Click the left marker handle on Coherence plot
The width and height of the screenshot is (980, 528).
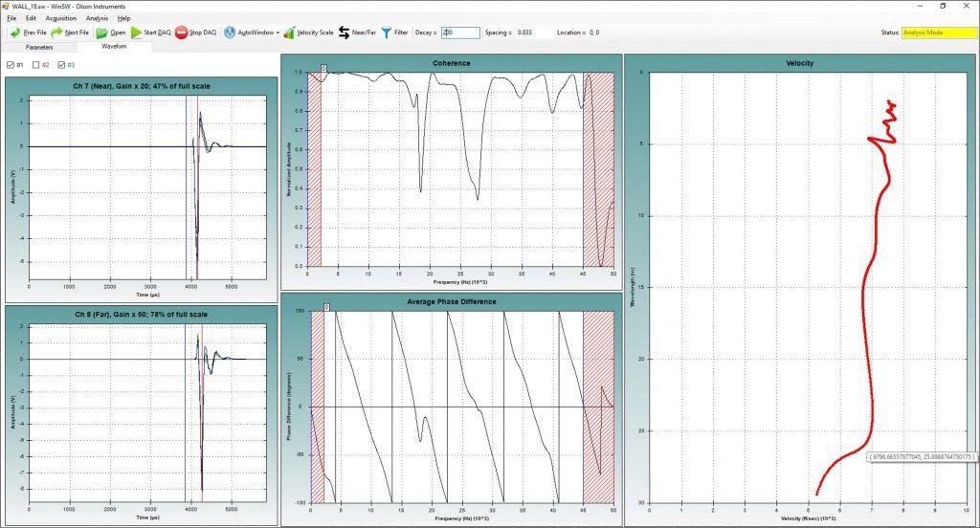[x=323, y=69]
